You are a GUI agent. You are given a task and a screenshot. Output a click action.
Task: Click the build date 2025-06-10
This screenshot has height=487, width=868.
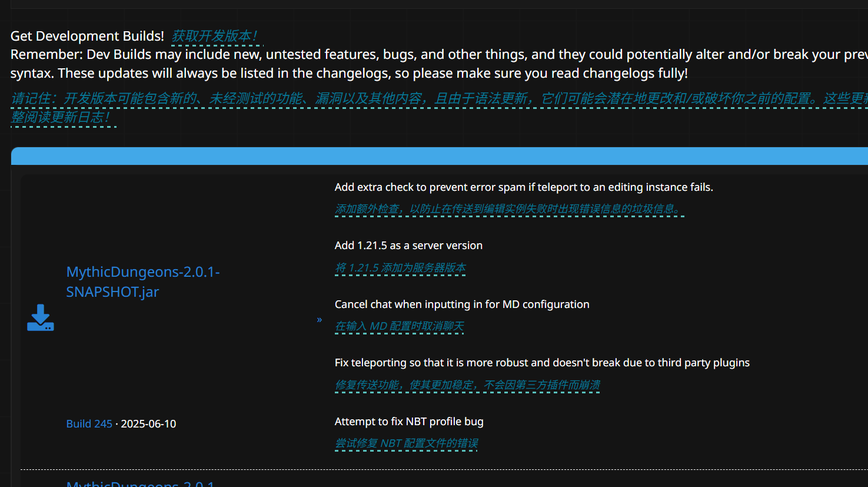pos(148,424)
